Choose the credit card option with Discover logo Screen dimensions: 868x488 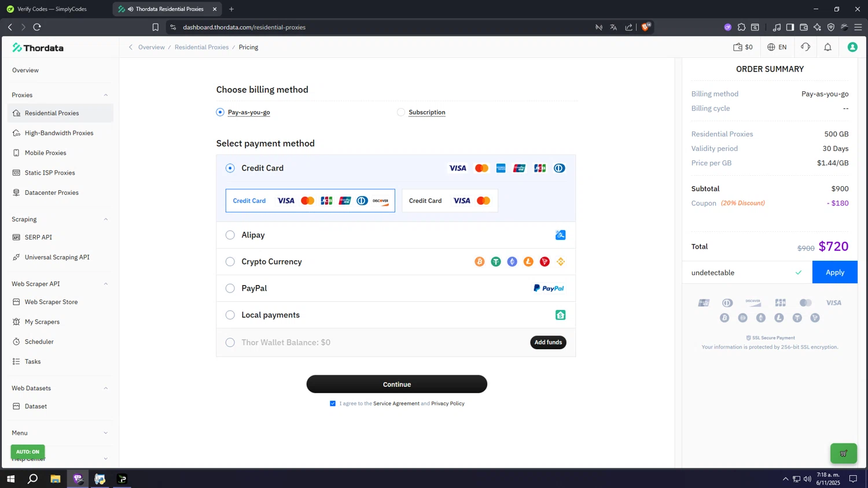coord(310,201)
